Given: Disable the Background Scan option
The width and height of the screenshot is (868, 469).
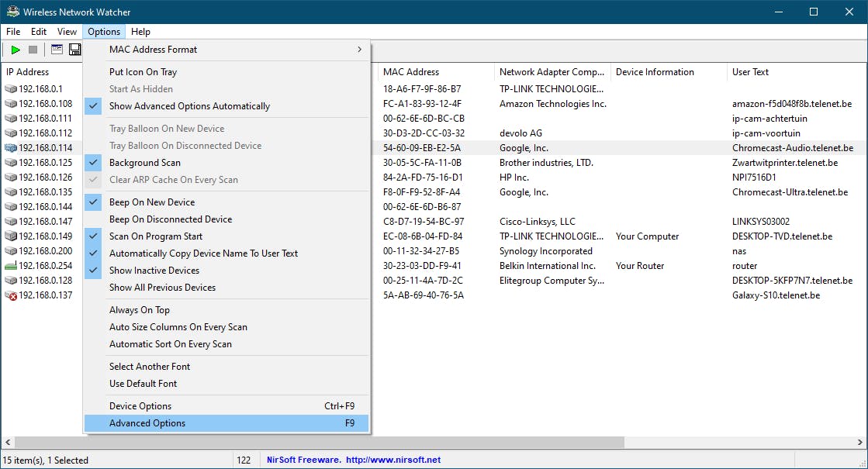Looking at the screenshot, I should click(x=227, y=163).
